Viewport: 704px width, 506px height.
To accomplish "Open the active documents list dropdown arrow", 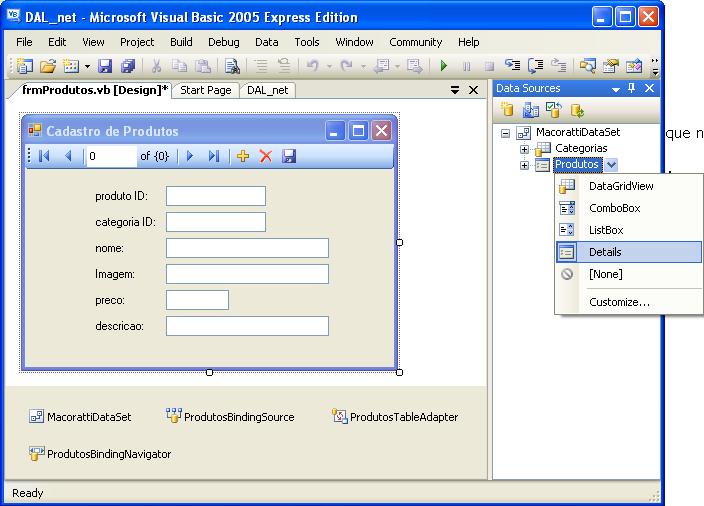I will (x=455, y=90).
